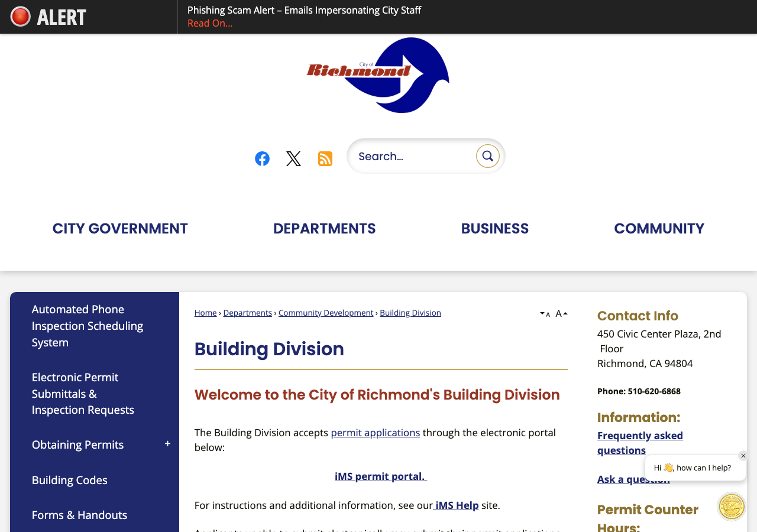Open the Departments main menu
Image resolution: width=757 pixels, height=532 pixels.
point(324,228)
